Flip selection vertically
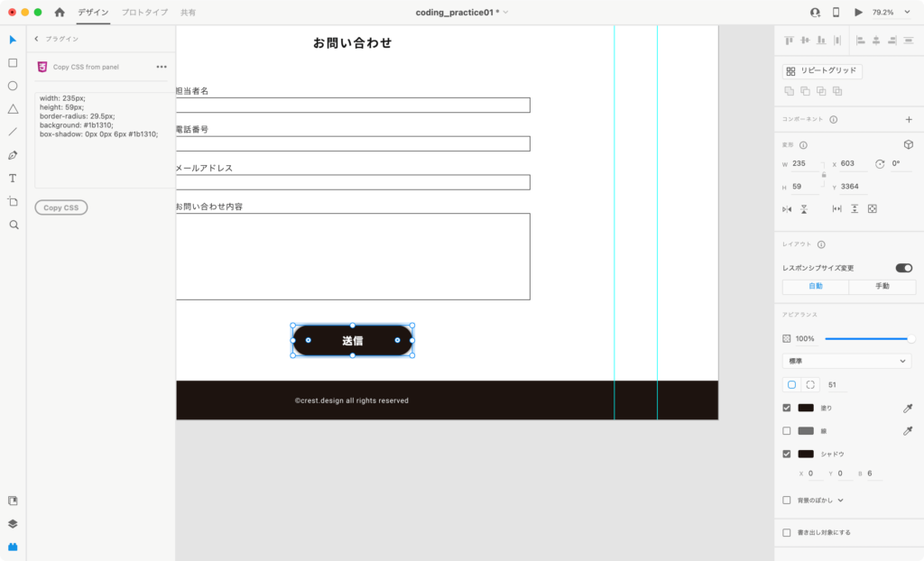The image size is (924, 561). coord(804,209)
